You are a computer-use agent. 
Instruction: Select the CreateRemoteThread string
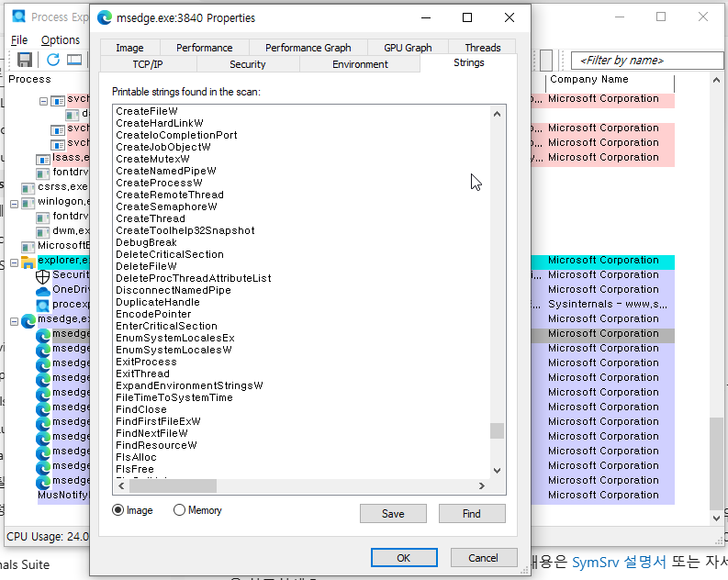click(170, 195)
